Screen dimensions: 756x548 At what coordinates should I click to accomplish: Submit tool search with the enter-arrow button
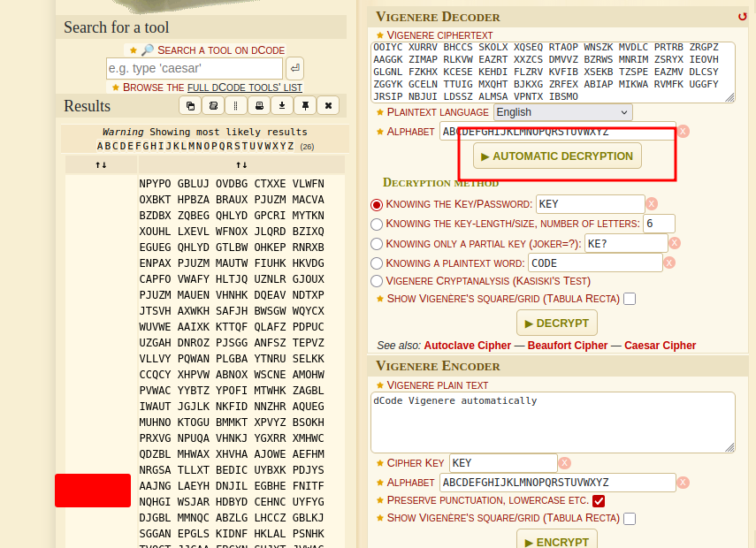tap(294, 68)
